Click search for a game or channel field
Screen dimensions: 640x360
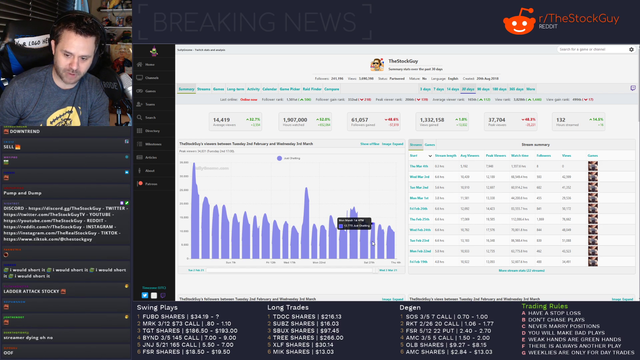592,49
